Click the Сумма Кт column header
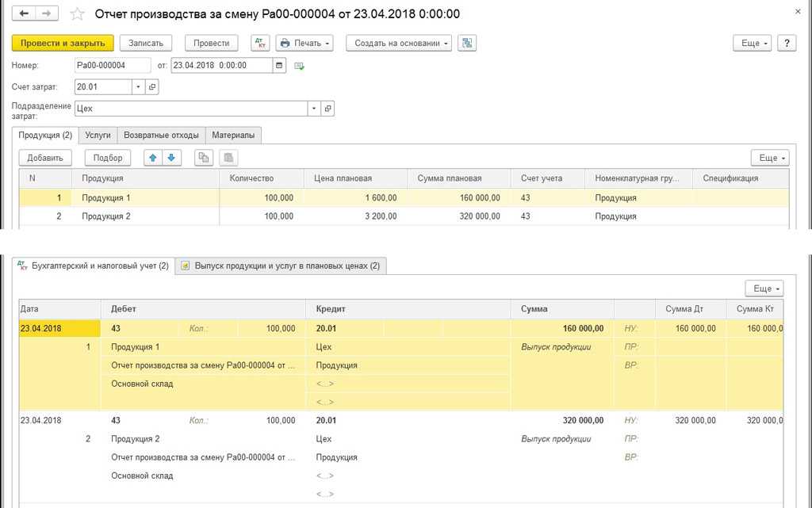This screenshot has width=812, height=508. pos(755,309)
